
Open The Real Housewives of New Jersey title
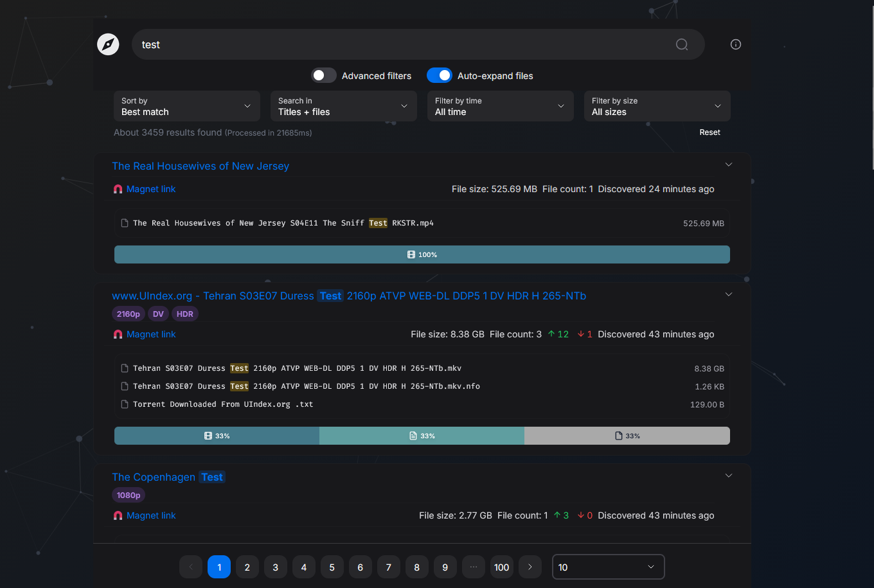click(201, 166)
